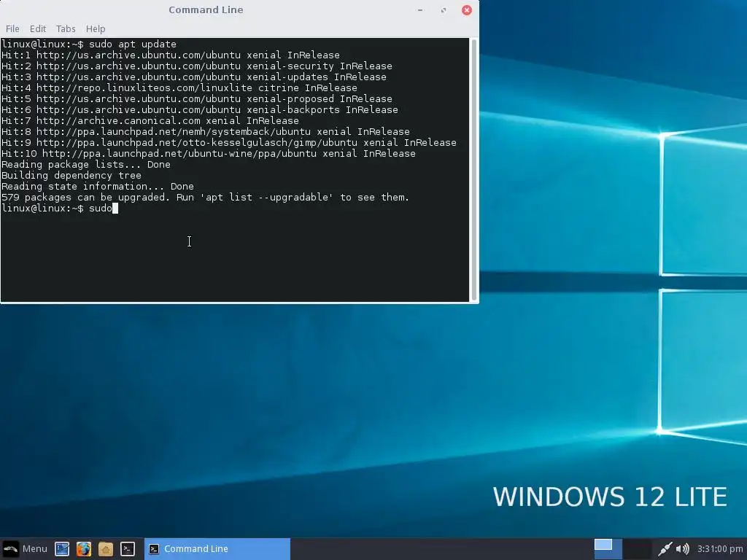This screenshot has height=560, width=747.
Task: Click the Hit:3 xenial-updates line
Action: coord(194,77)
